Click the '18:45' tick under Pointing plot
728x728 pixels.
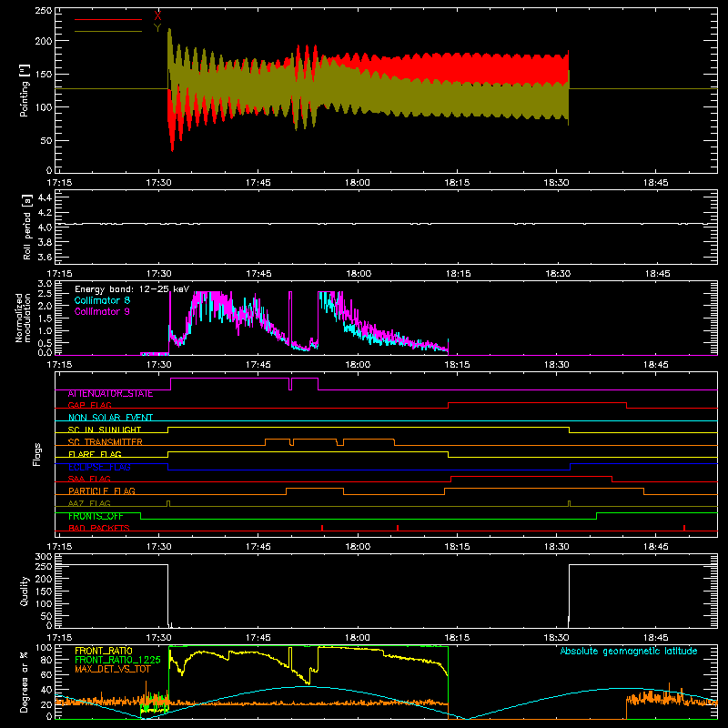655,183
